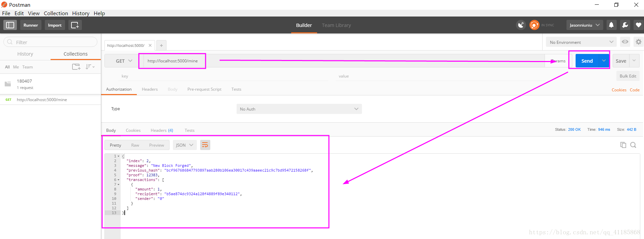644x239 pixels.
Task: Open the Collection menu
Action: [x=56, y=13]
